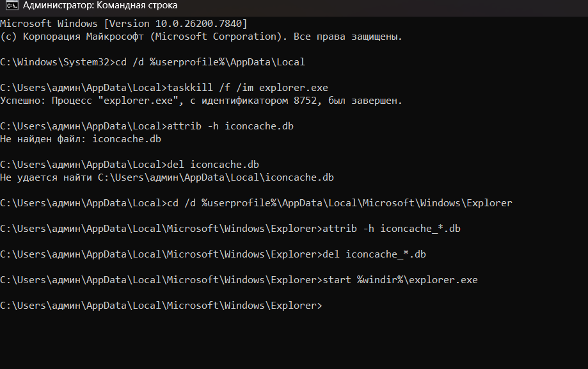Click the C:\Windows\System32 prompt path

click(x=55, y=62)
